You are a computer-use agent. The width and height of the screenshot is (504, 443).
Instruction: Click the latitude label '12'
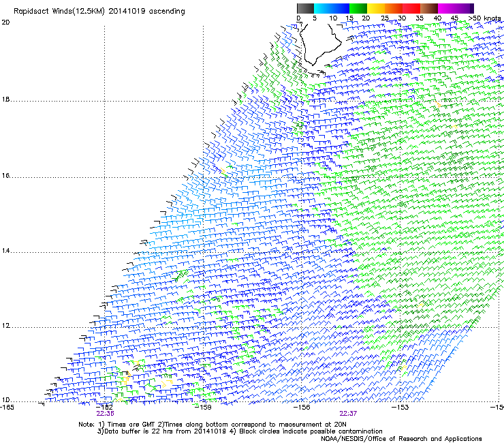5,326
